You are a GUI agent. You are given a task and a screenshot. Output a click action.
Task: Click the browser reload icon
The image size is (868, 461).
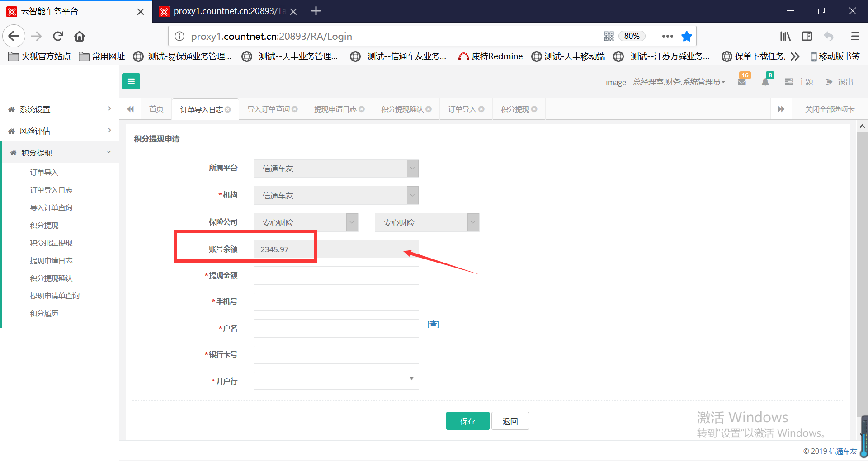click(x=58, y=36)
